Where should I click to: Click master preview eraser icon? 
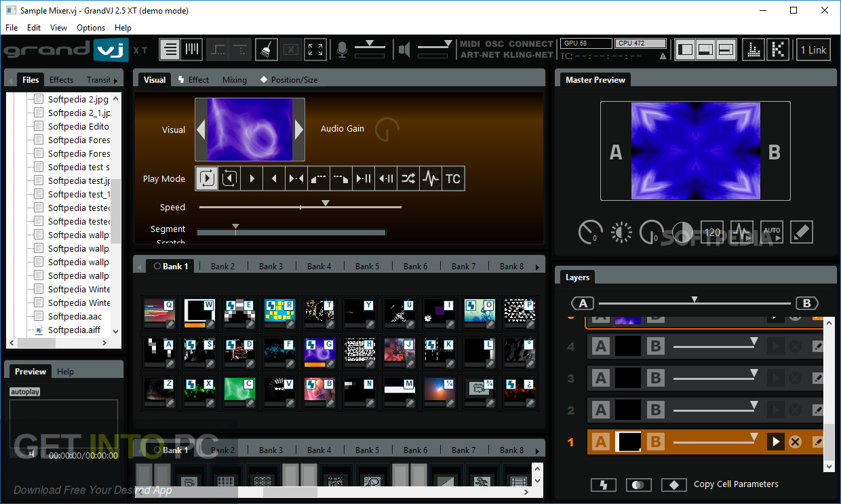(x=801, y=232)
